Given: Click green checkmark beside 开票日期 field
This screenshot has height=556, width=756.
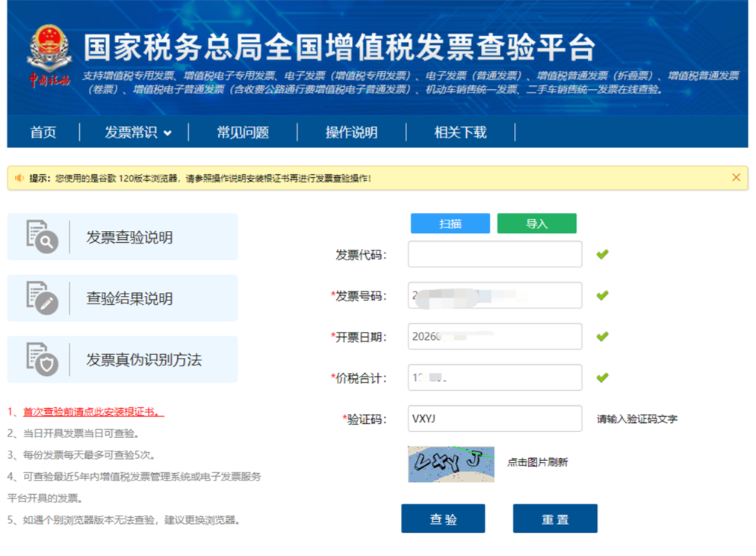Looking at the screenshot, I should 602,336.
